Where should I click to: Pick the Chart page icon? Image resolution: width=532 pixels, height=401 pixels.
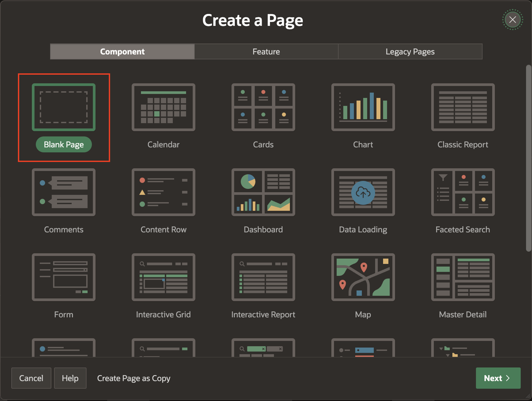click(363, 107)
